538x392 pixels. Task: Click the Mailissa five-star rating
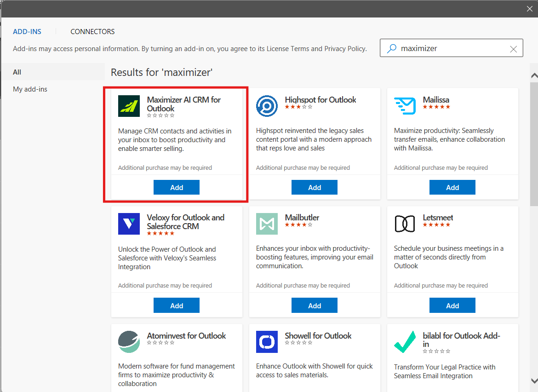(x=436, y=107)
